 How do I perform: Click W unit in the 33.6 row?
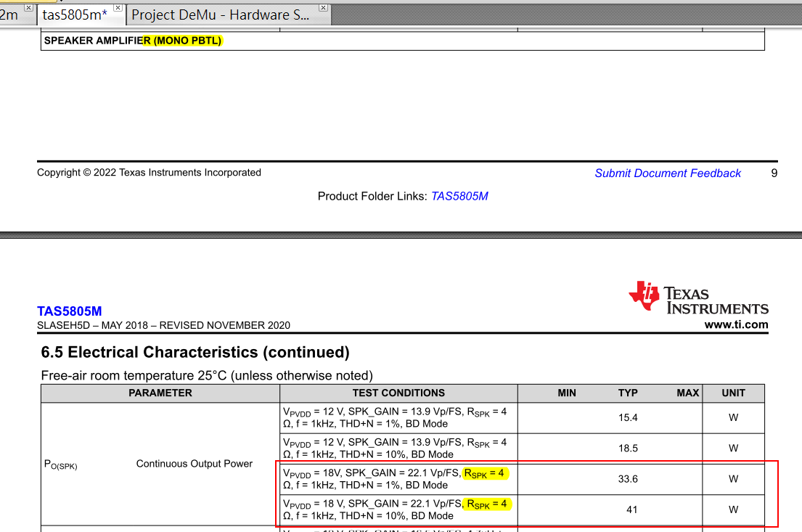click(734, 479)
